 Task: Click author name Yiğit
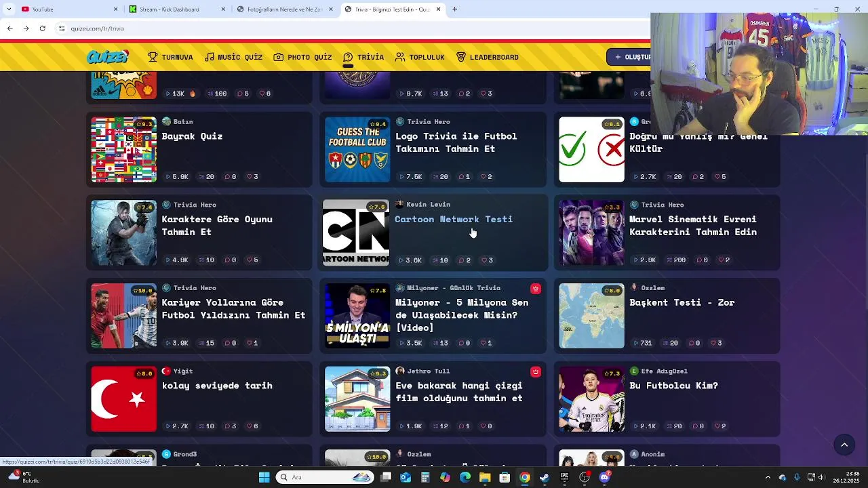[183, 371]
